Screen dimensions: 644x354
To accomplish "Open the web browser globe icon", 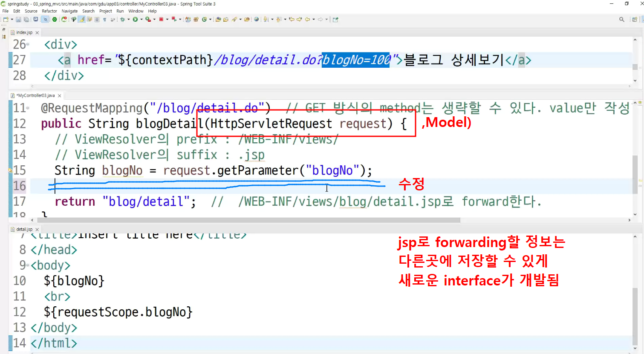I will click(x=256, y=19).
